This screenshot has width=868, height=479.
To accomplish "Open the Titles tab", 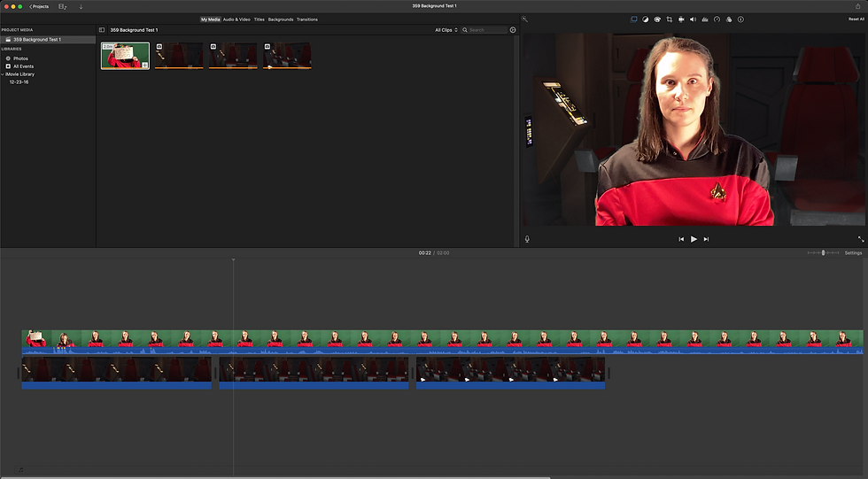I will point(259,19).
